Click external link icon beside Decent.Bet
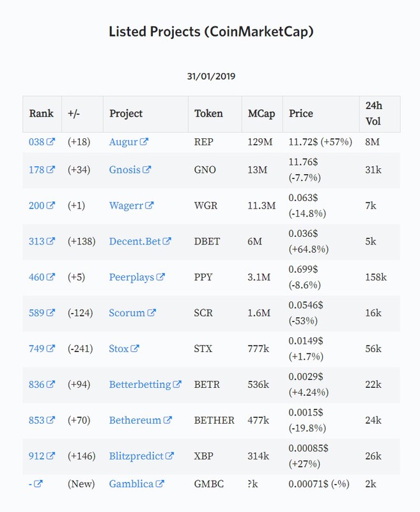The width and height of the screenshot is (420, 512). [x=167, y=241]
